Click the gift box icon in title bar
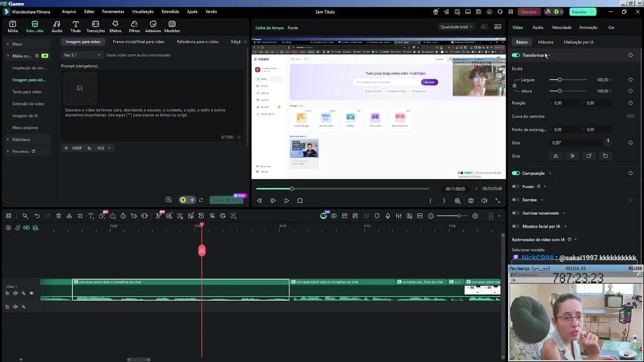 click(x=436, y=12)
